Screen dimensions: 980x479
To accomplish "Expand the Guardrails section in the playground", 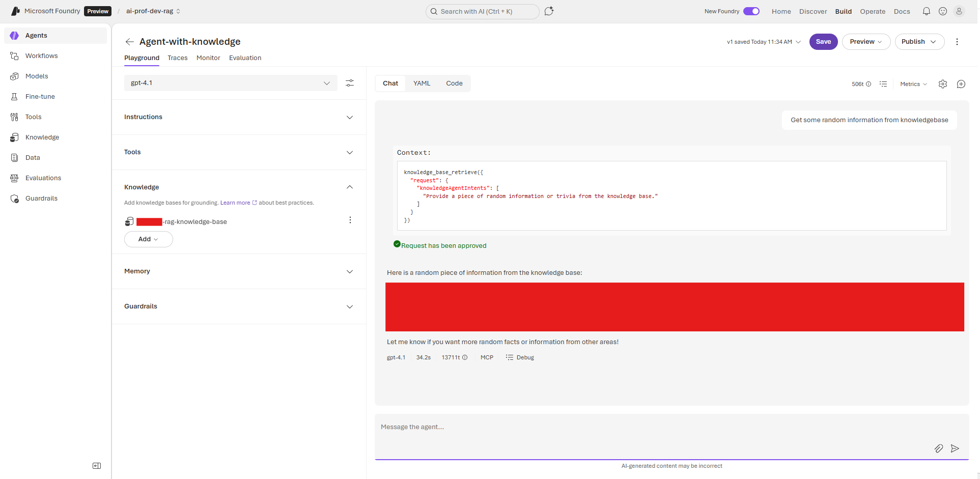I will [239, 306].
